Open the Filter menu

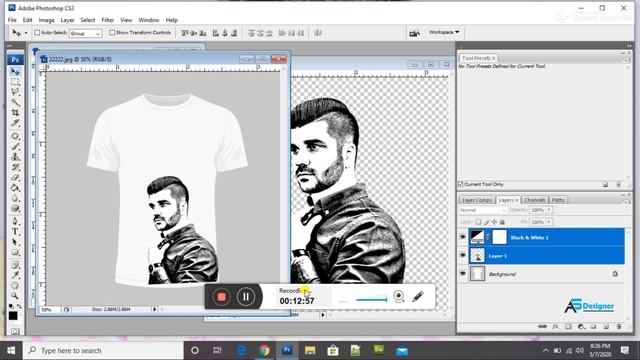point(107,20)
